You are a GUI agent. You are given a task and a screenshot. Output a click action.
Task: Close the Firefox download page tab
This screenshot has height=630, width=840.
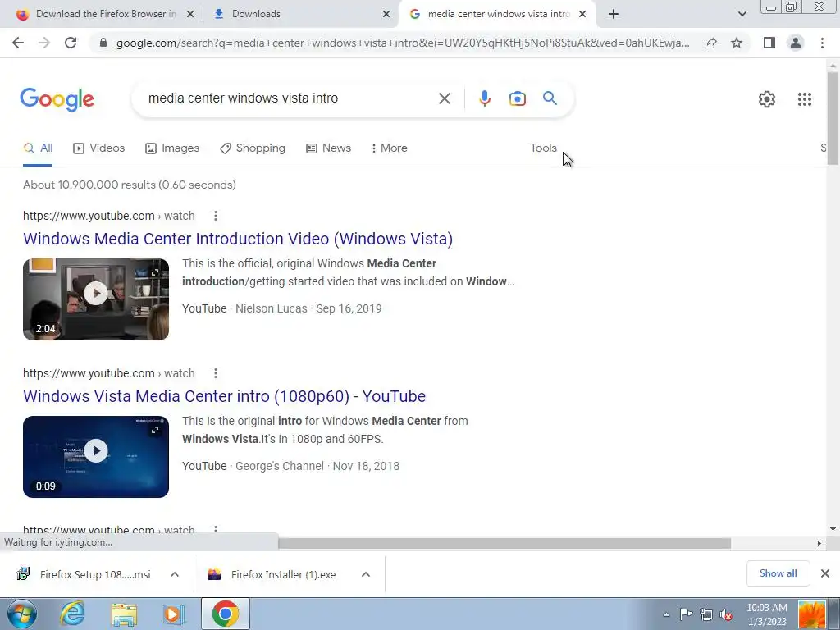click(x=190, y=15)
